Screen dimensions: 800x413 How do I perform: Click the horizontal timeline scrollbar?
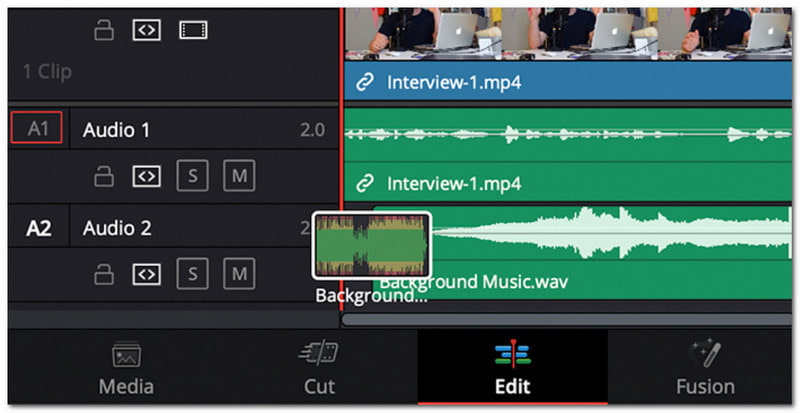(566, 320)
